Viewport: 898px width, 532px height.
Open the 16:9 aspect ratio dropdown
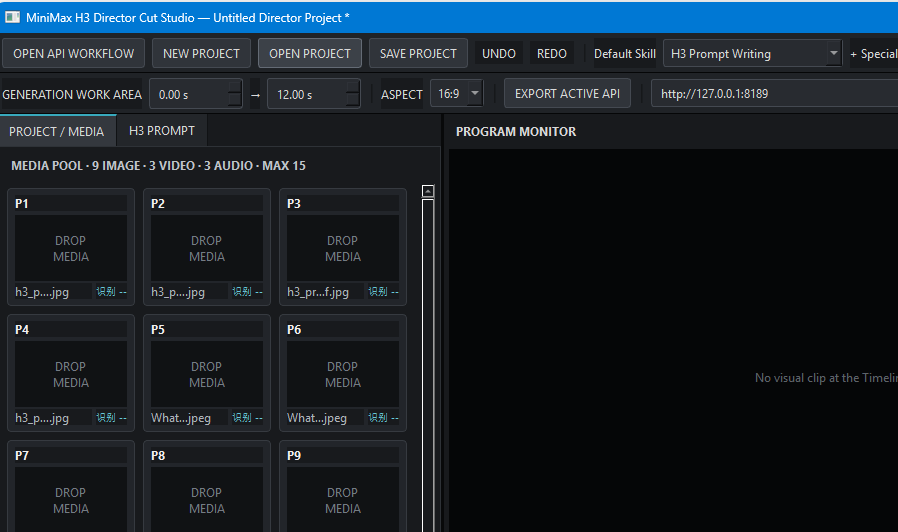(456, 93)
